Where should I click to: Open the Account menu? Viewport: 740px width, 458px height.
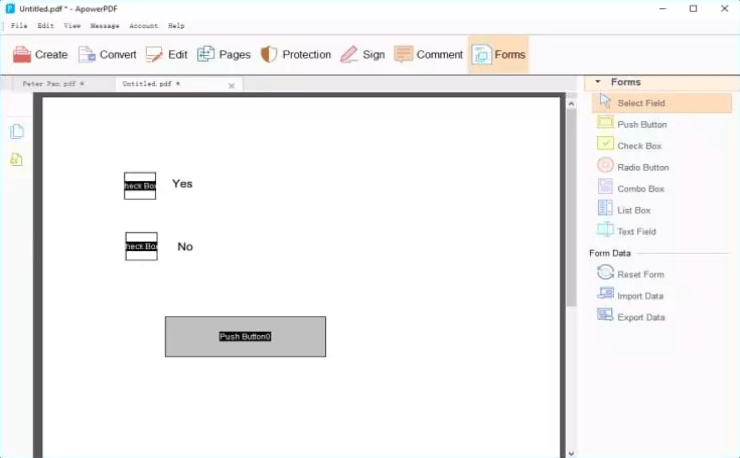(x=143, y=26)
